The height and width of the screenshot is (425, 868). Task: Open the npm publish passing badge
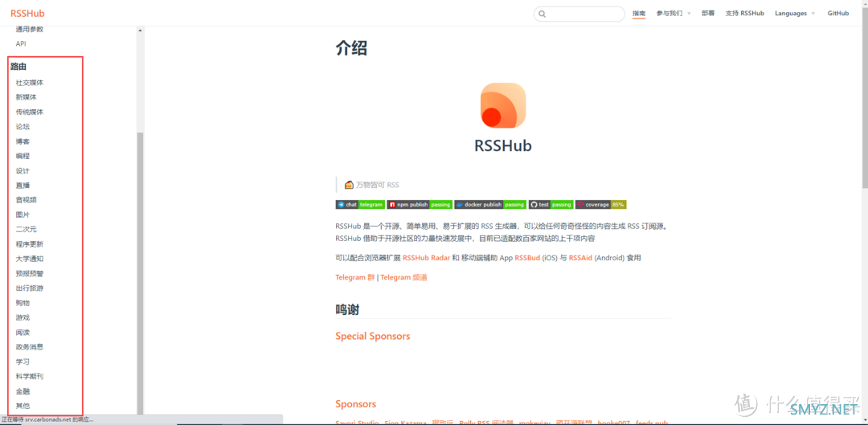[x=420, y=204]
